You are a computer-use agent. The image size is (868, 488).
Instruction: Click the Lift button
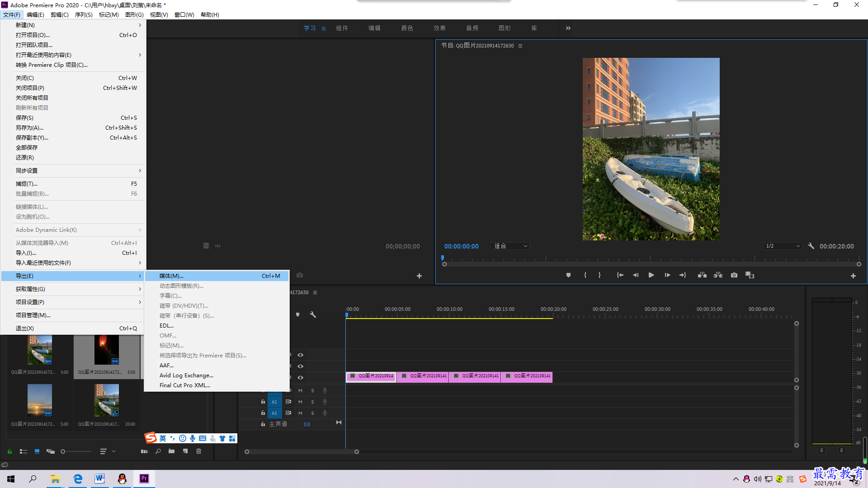[x=702, y=275]
